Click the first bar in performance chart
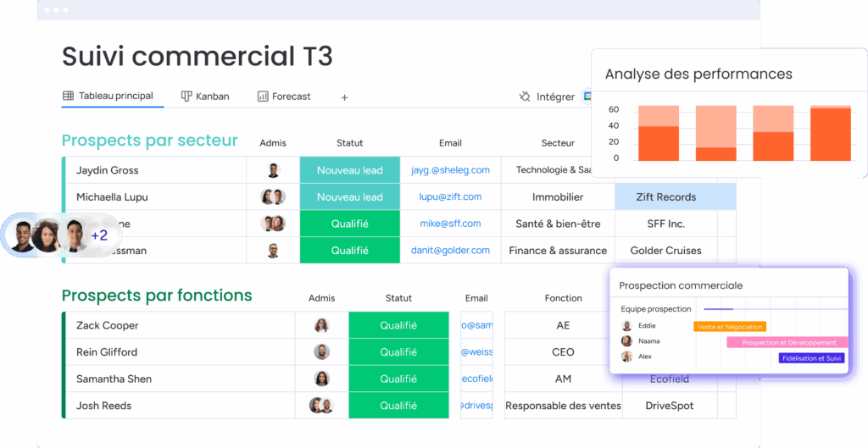This screenshot has height=448, width=868. 659,133
